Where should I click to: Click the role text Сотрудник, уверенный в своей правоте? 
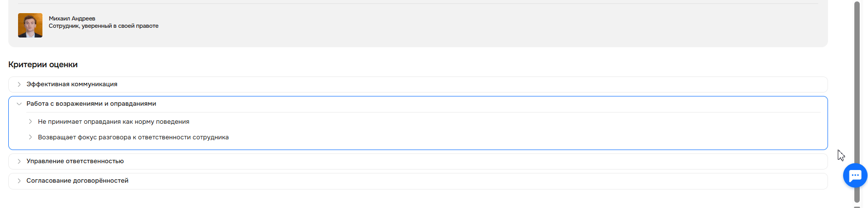pos(103,26)
